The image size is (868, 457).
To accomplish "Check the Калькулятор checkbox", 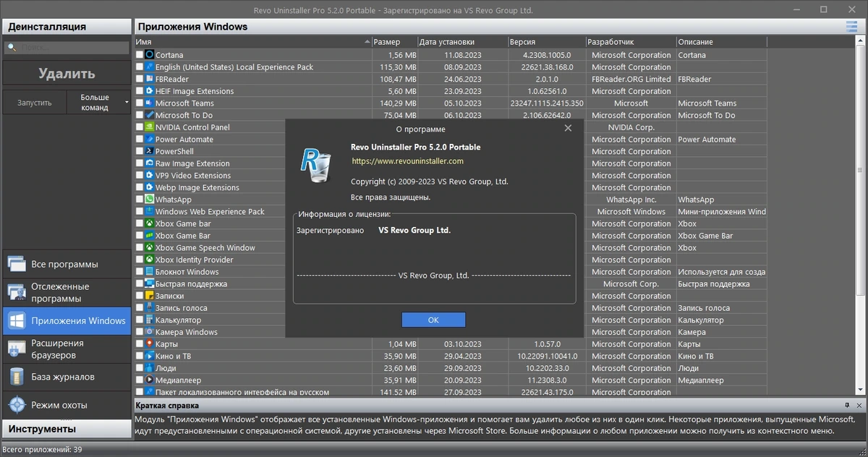I will [140, 320].
